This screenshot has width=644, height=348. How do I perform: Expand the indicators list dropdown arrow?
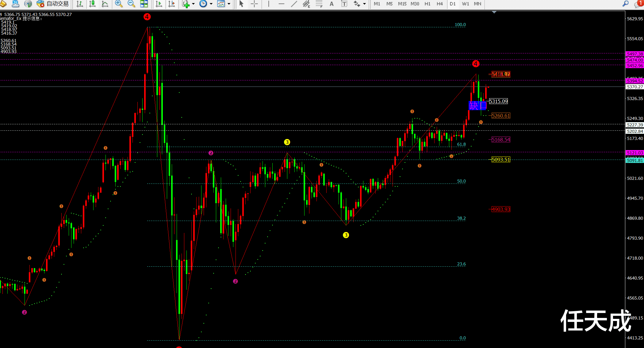pyautogui.click(x=193, y=4)
